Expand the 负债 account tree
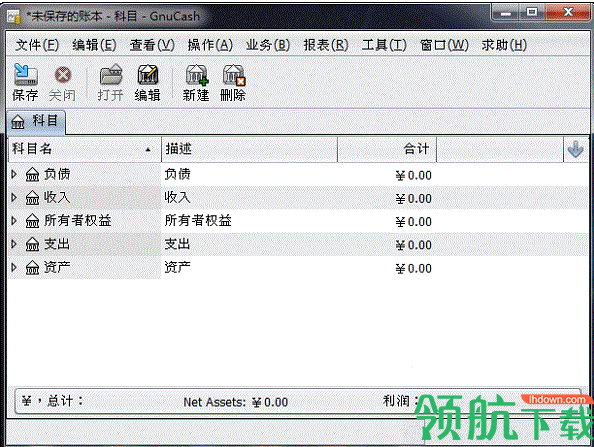594x447 pixels. pyautogui.click(x=14, y=174)
